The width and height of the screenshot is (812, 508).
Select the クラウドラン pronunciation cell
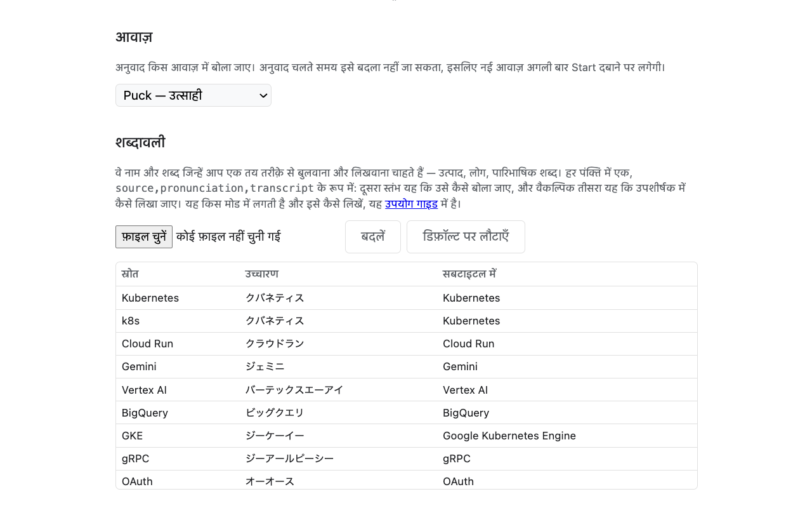pyautogui.click(x=338, y=344)
